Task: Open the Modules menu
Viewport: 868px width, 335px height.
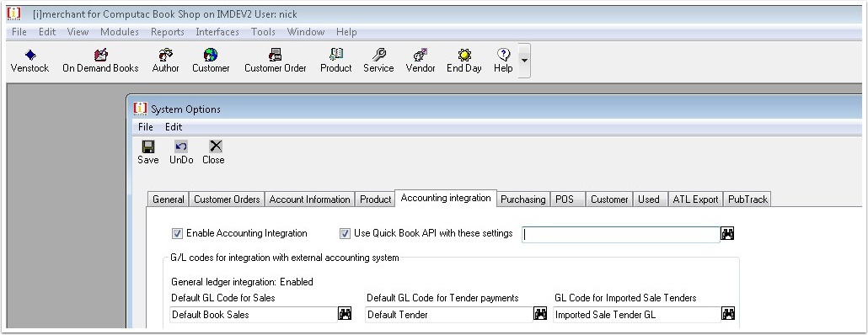Action: click(x=120, y=32)
